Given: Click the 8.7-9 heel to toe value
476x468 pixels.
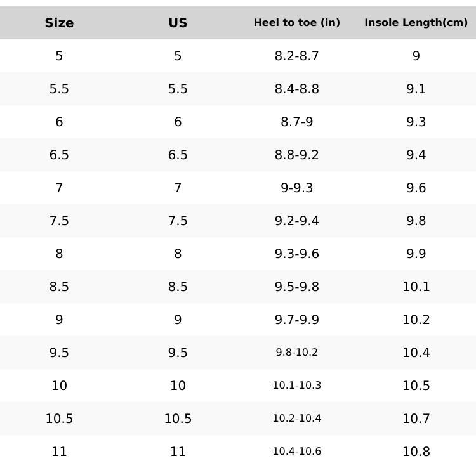Looking at the screenshot, I should pyautogui.click(x=296, y=122).
